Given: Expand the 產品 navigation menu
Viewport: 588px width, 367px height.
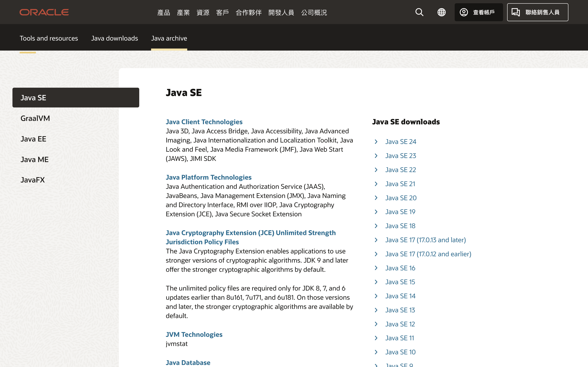Looking at the screenshot, I should tap(164, 12).
